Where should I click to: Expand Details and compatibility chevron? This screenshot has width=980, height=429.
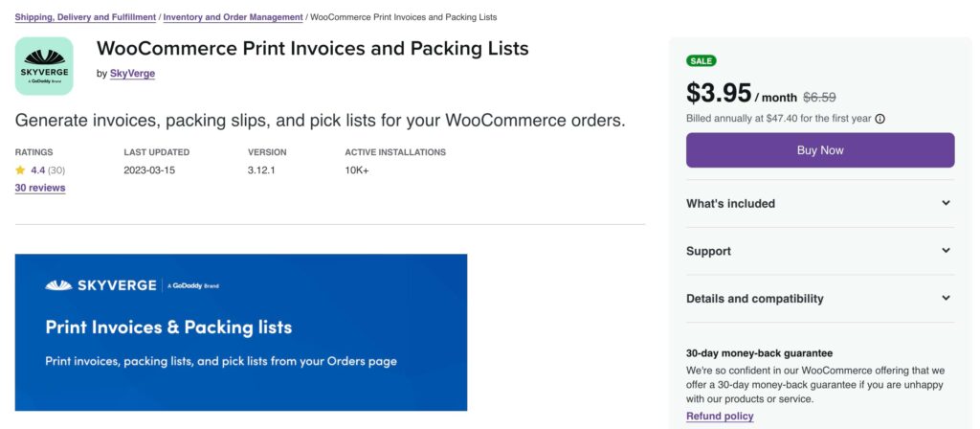click(x=947, y=299)
